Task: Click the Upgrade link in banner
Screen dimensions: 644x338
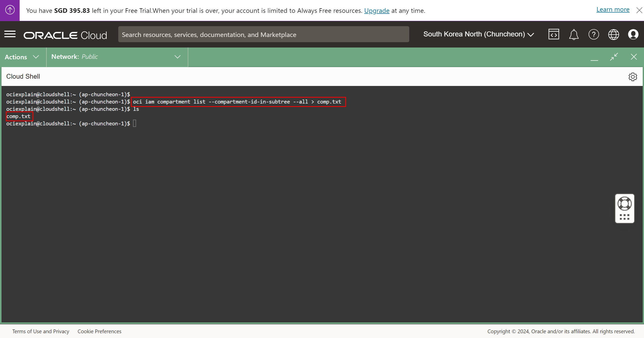Action: 377,11
